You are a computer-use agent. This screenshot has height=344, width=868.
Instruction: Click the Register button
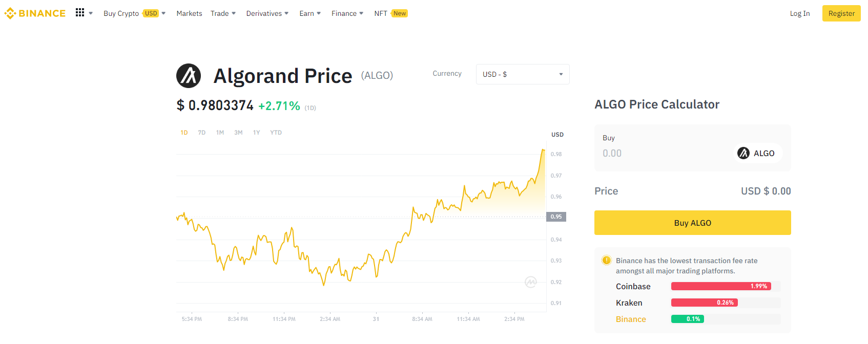tap(841, 13)
